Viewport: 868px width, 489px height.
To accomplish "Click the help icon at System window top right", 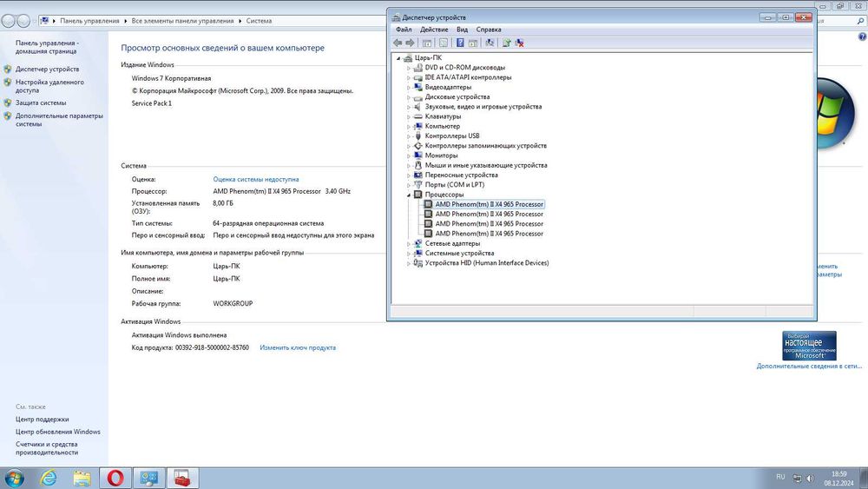I will pyautogui.click(x=862, y=36).
